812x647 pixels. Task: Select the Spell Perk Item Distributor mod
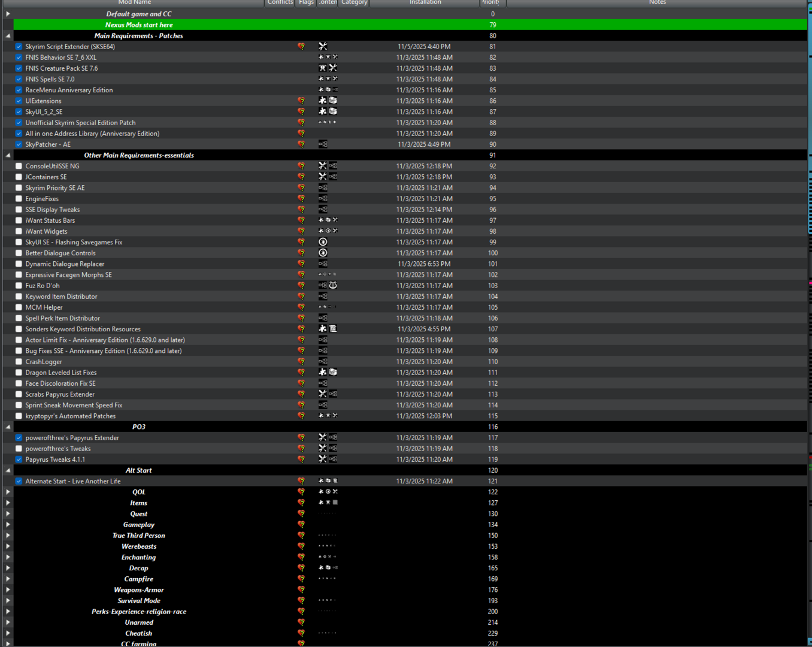[x=62, y=318]
